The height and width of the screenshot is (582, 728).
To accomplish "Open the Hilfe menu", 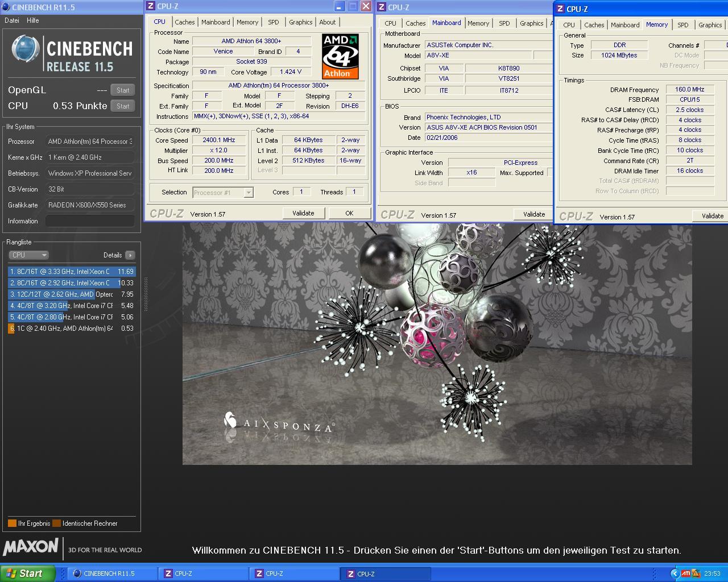I will click(x=33, y=20).
